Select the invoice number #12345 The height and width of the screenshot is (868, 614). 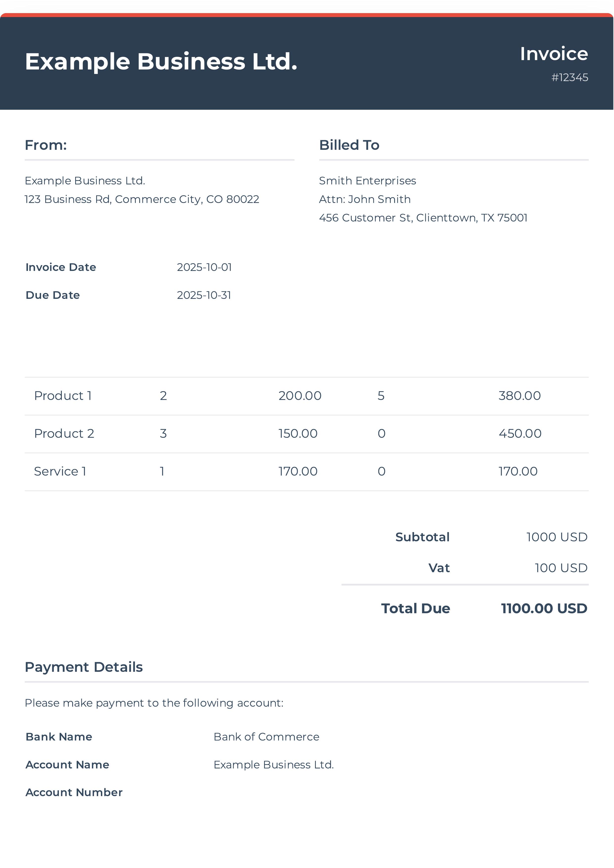coord(569,78)
